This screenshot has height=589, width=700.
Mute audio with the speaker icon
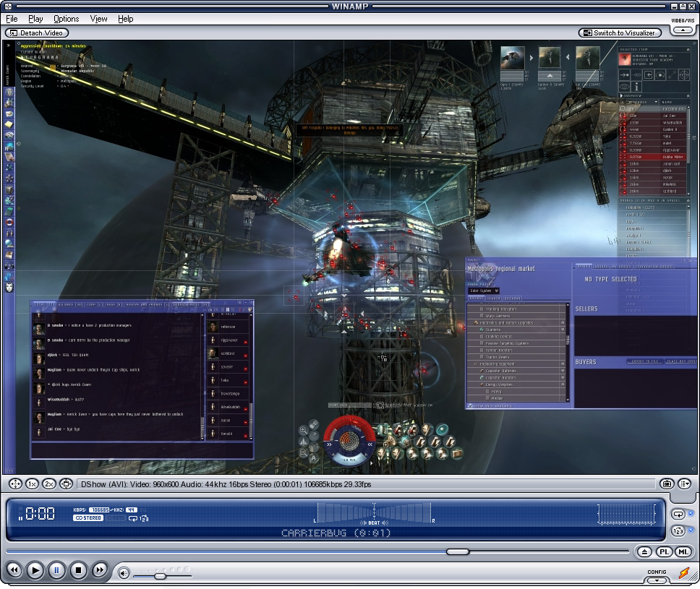pyautogui.click(x=124, y=573)
